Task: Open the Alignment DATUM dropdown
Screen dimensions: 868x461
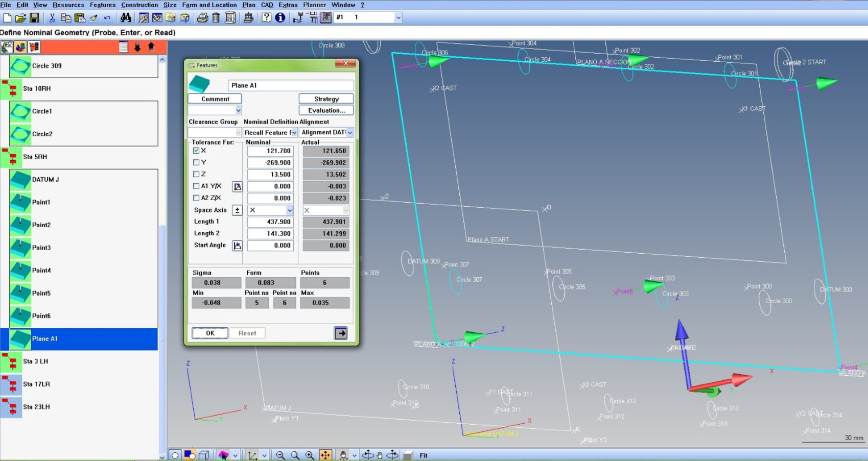Action: [x=350, y=132]
